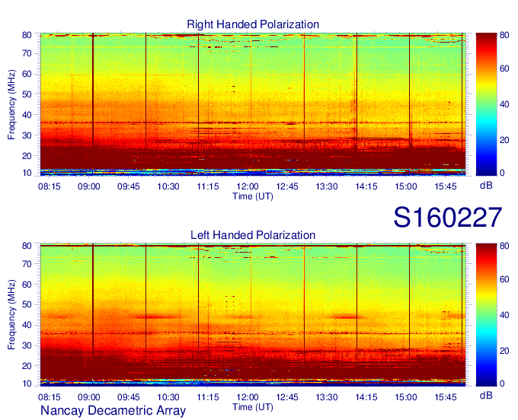Click the 10:30 tick on the bottom time axis
Viewport: 518px width, 420px height.
168,397
